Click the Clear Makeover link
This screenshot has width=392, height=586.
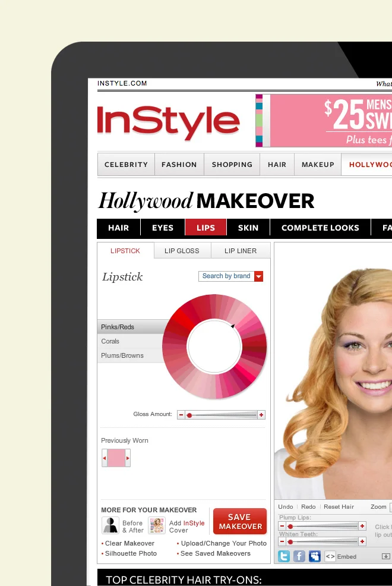point(129,543)
